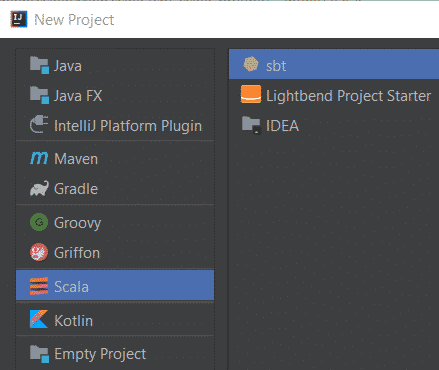Click the sbt hexagon icon
The width and height of the screenshot is (439, 370).
pyautogui.click(x=251, y=64)
